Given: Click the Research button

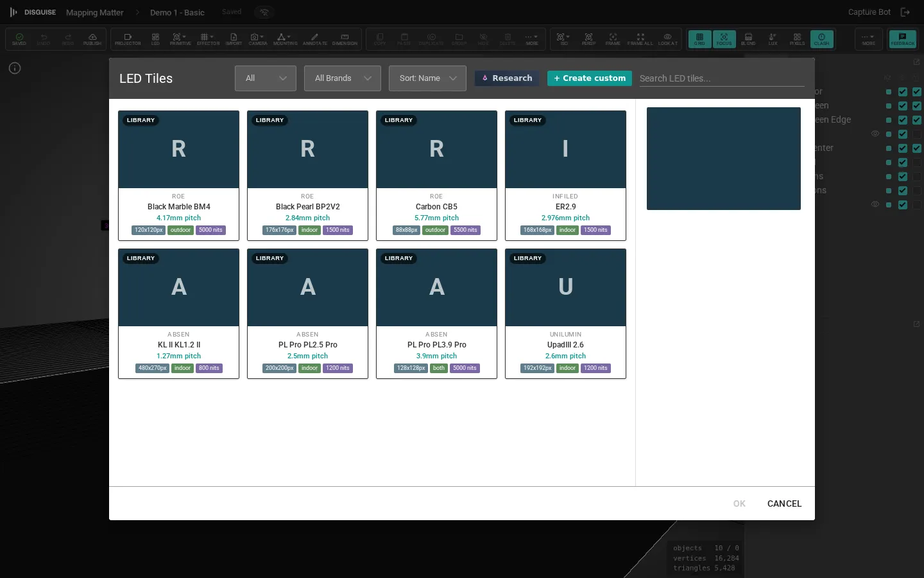Looking at the screenshot, I should (507, 78).
